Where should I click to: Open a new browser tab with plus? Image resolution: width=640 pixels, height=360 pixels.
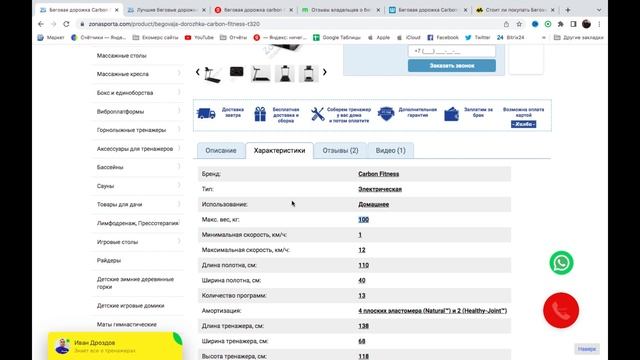[568, 10]
